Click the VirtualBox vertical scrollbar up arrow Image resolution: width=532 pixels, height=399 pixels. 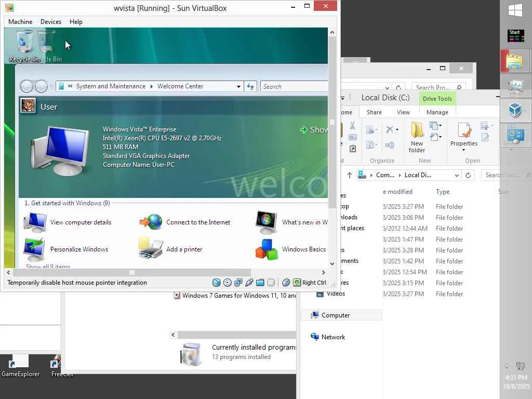coord(332,33)
